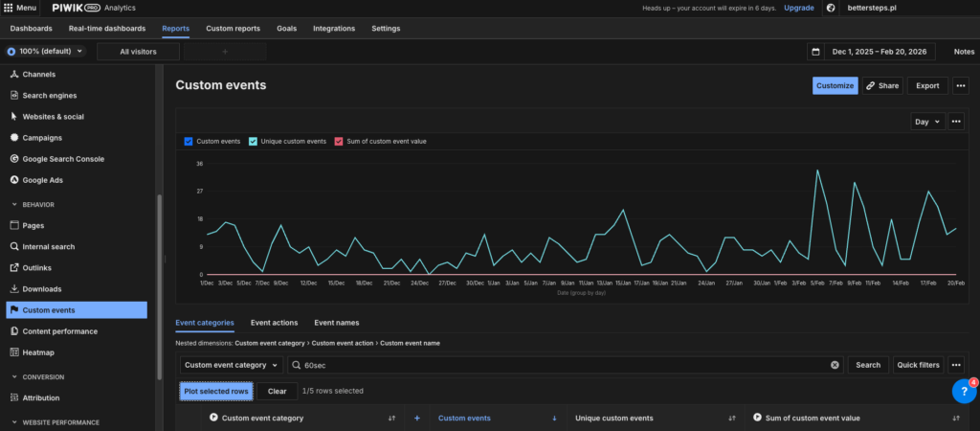
Task: Open the 100% (default) sampling dropdown
Action: 46,52
